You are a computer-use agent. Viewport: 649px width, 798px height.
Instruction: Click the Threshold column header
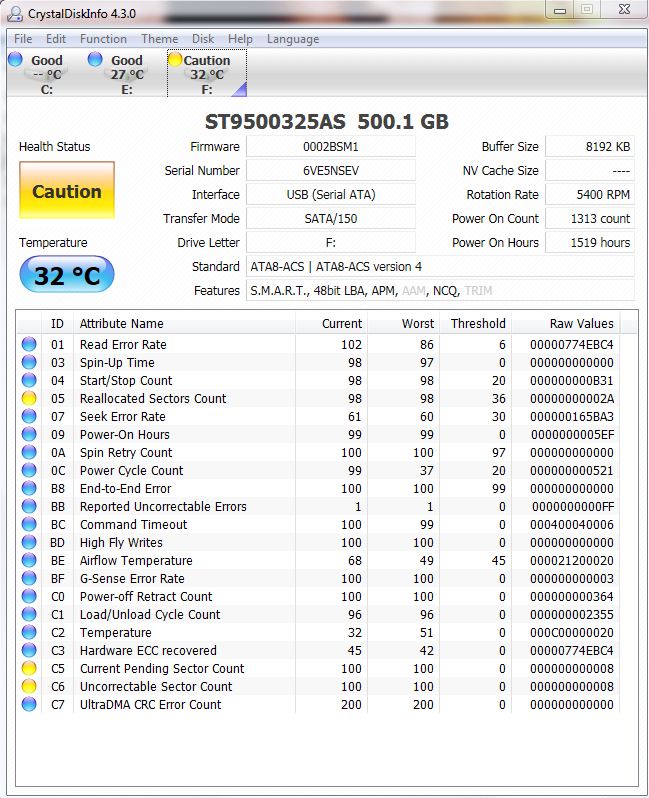[x=475, y=323]
